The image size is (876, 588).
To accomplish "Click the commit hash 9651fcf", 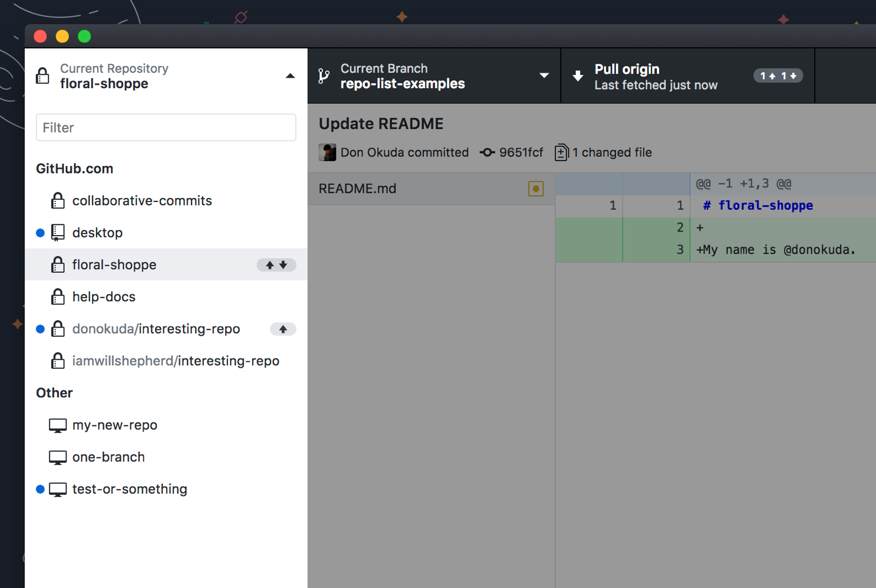I will coord(521,153).
